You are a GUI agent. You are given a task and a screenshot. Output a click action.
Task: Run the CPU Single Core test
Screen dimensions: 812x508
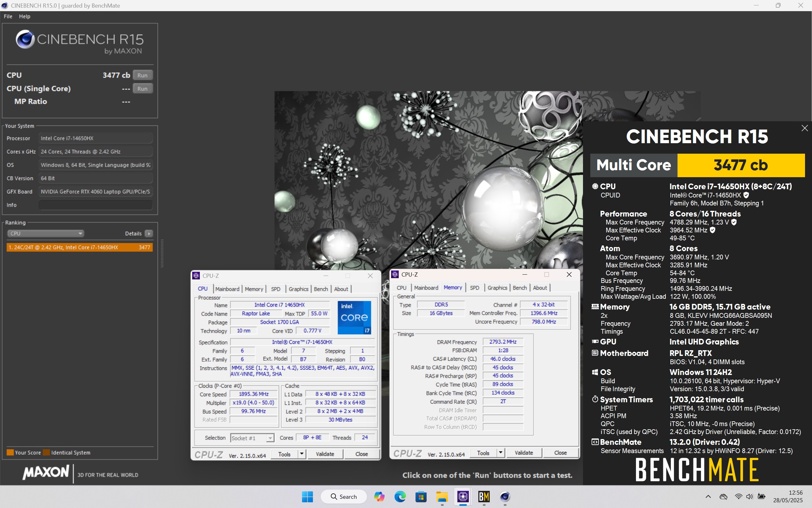click(x=143, y=89)
